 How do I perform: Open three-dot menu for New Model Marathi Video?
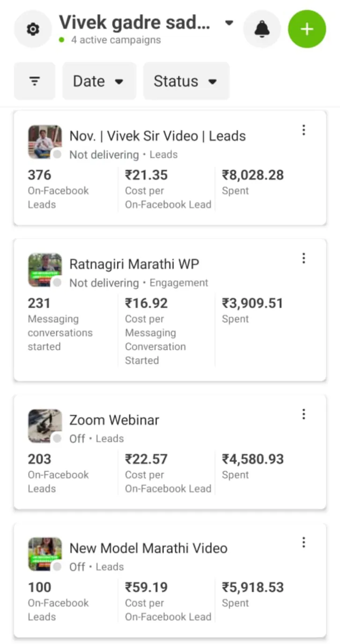click(303, 543)
